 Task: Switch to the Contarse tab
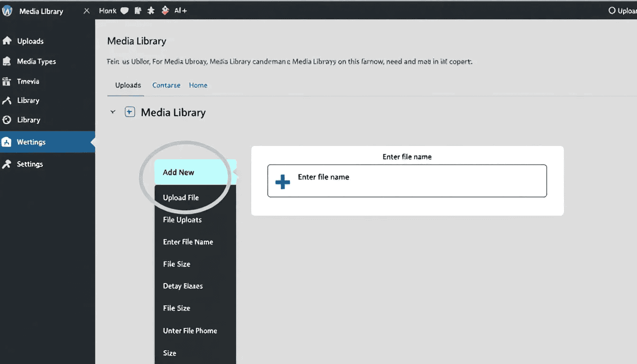166,85
